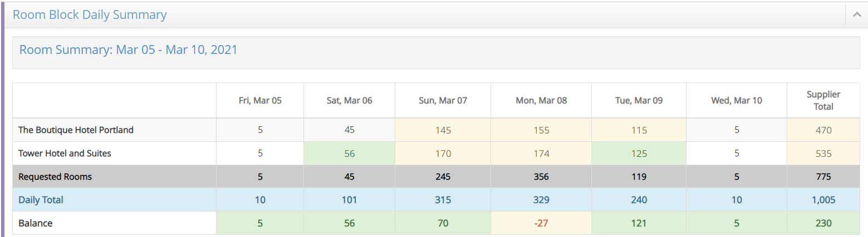Click Tower Hotel's 535 supplier total cell
The height and width of the screenshot is (237, 868).
pos(823,154)
